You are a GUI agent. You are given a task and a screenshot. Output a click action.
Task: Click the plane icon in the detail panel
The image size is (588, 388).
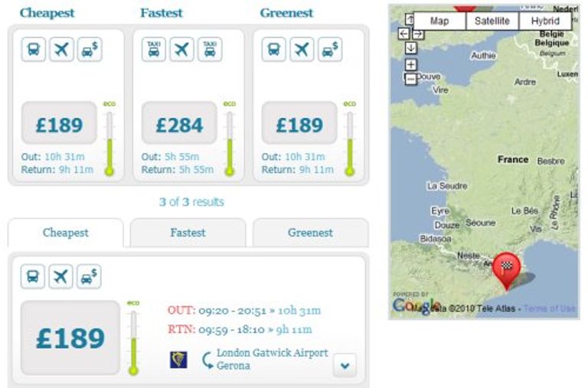[60, 277]
